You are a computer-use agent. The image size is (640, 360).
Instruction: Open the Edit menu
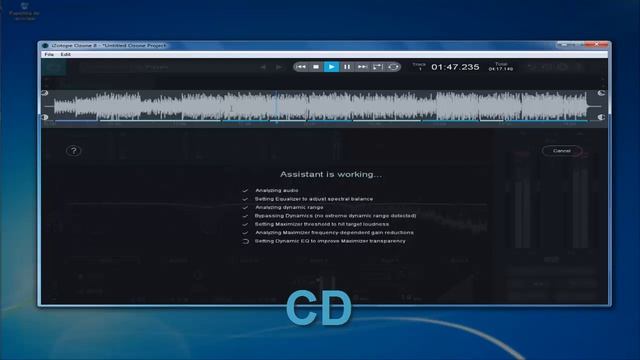65,54
